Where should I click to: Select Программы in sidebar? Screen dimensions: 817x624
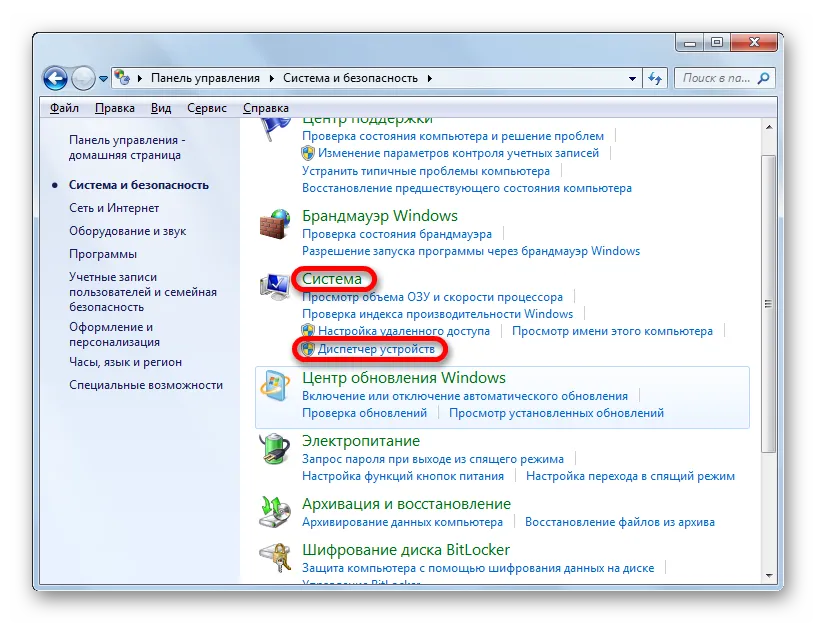tap(103, 254)
